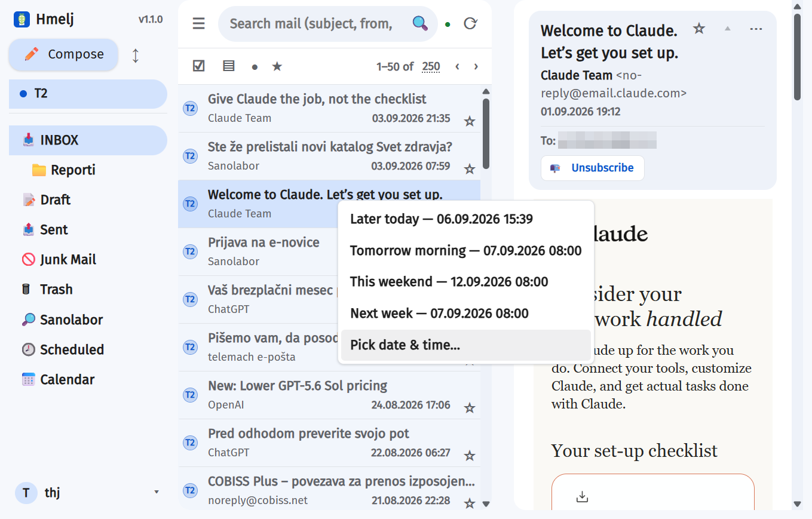Star the Sanolabor 03.09.2026 message
The image size is (812, 519).
point(470,170)
